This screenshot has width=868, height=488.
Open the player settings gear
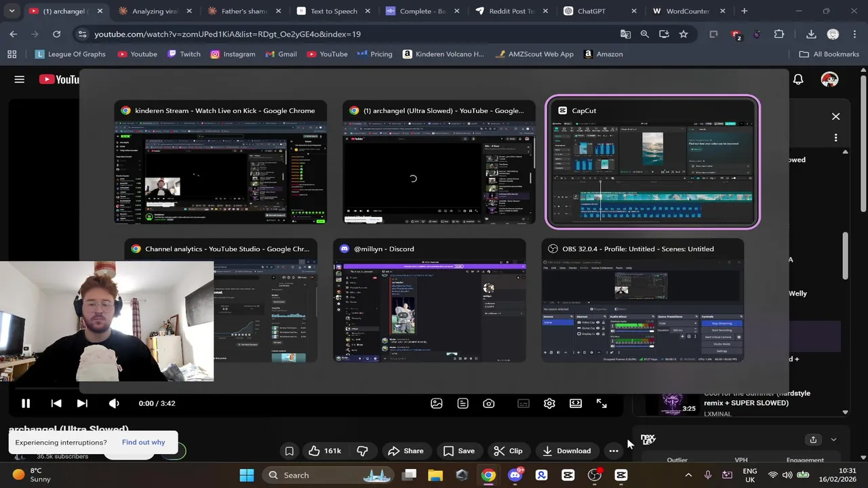[549, 403]
